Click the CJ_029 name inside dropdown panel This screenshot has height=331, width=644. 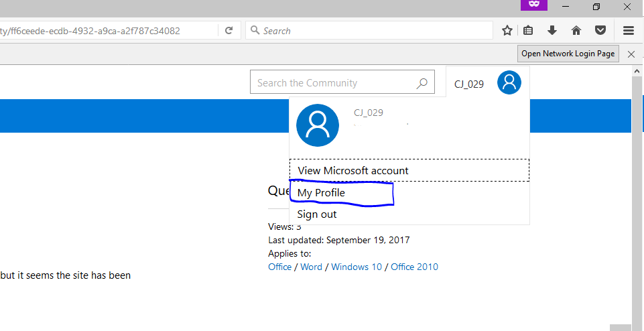point(369,113)
